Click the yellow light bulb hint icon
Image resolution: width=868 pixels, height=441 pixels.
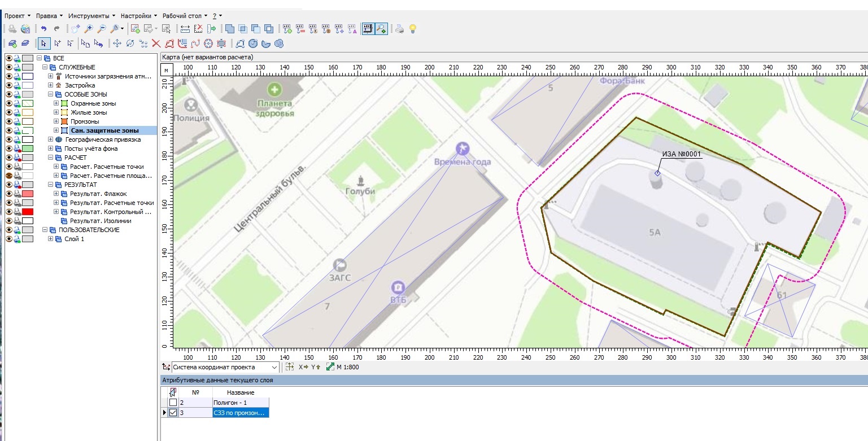click(413, 29)
